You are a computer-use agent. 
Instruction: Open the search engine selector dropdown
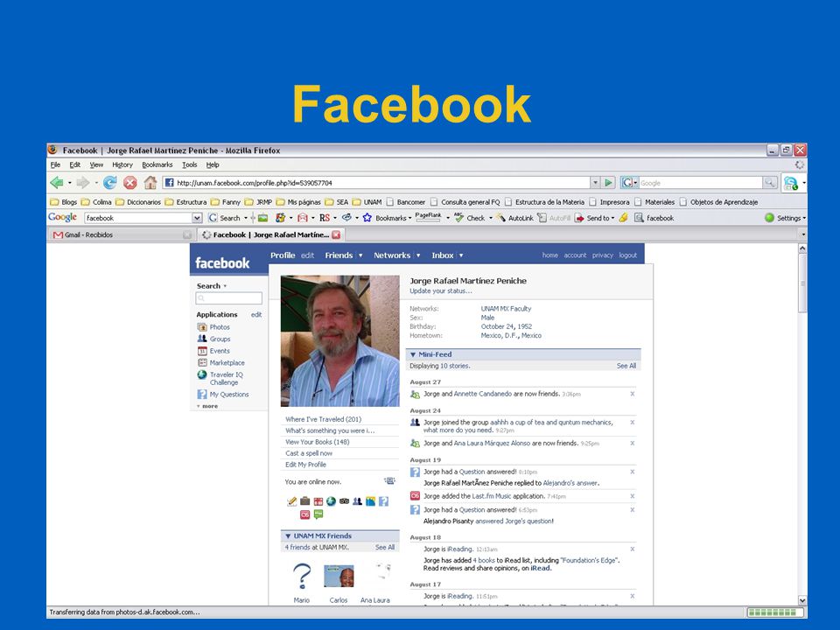[x=629, y=183]
